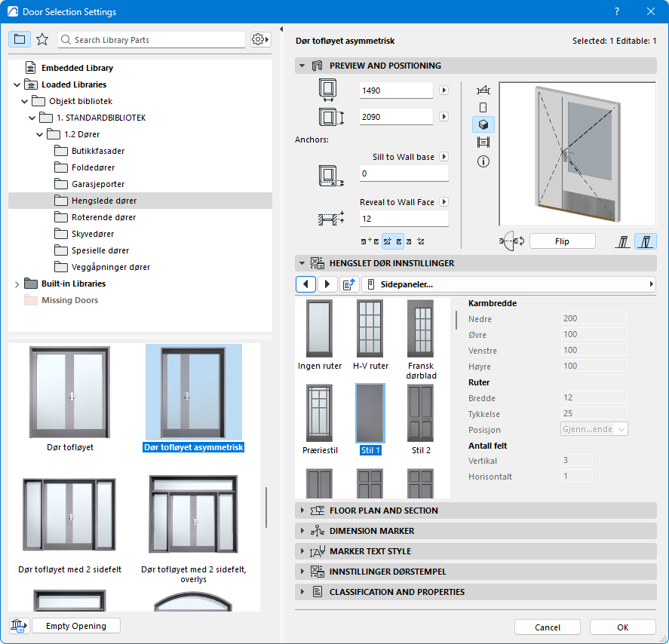669x644 pixels.
Task: Switch to folder view of library parts
Action: coord(19,39)
